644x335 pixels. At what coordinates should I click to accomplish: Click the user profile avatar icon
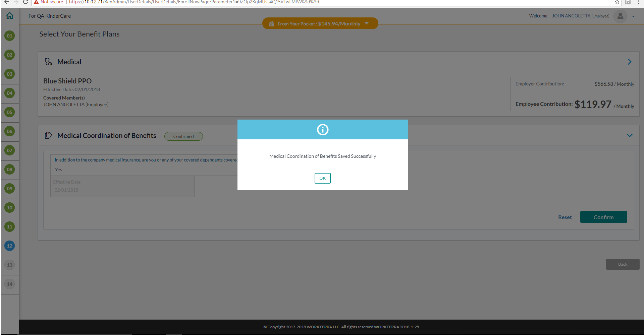tap(620, 16)
